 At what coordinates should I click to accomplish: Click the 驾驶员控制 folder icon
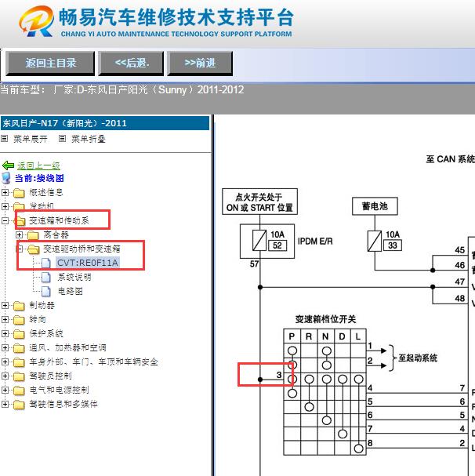click(x=19, y=376)
